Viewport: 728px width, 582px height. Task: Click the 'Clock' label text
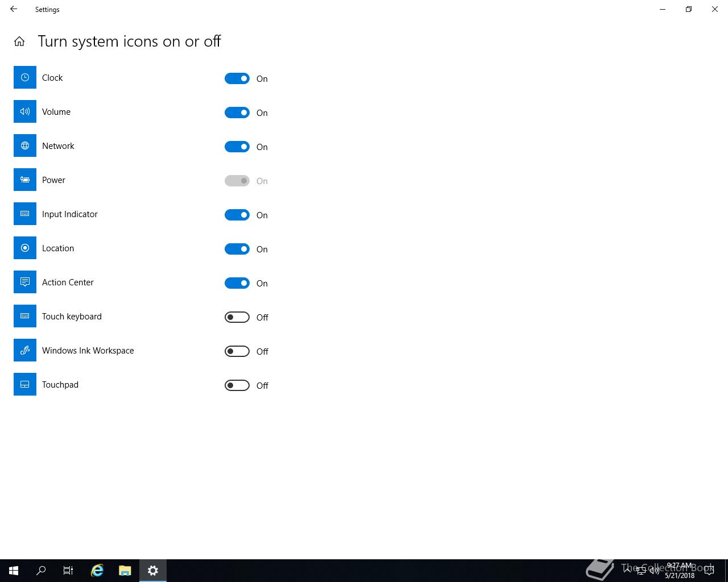[x=52, y=78]
